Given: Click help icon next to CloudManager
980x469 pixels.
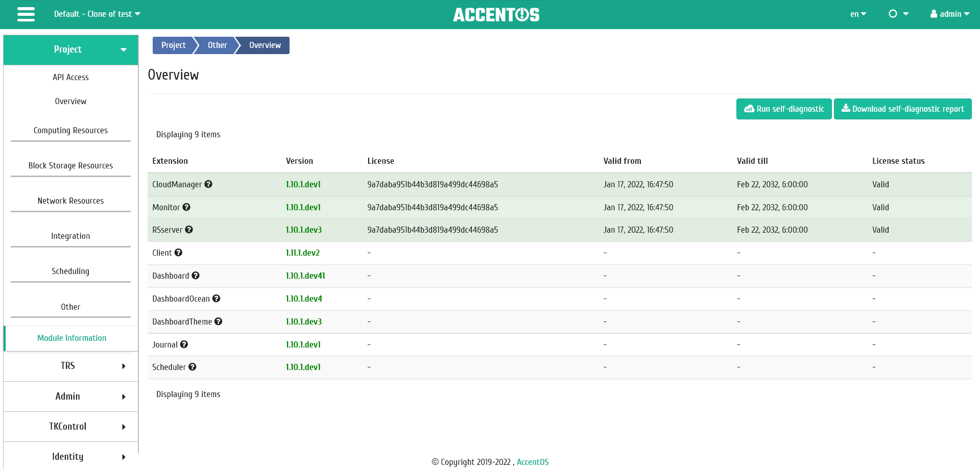Looking at the screenshot, I should (208, 184).
